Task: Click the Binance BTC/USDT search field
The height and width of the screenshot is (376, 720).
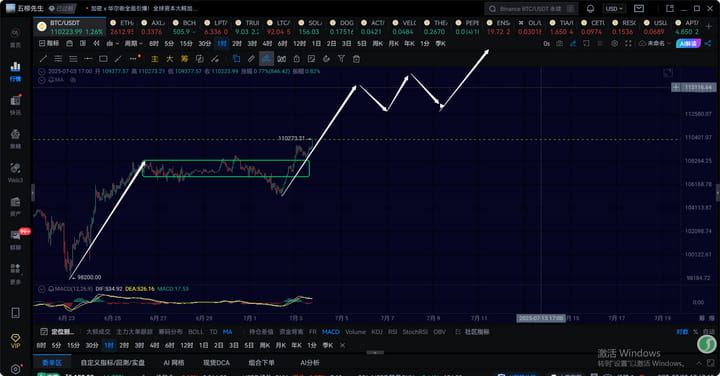Action: pos(531,9)
